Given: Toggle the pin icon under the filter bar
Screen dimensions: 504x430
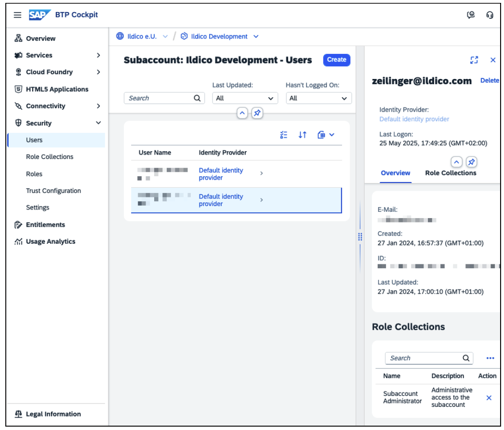Looking at the screenshot, I should coord(258,113).
